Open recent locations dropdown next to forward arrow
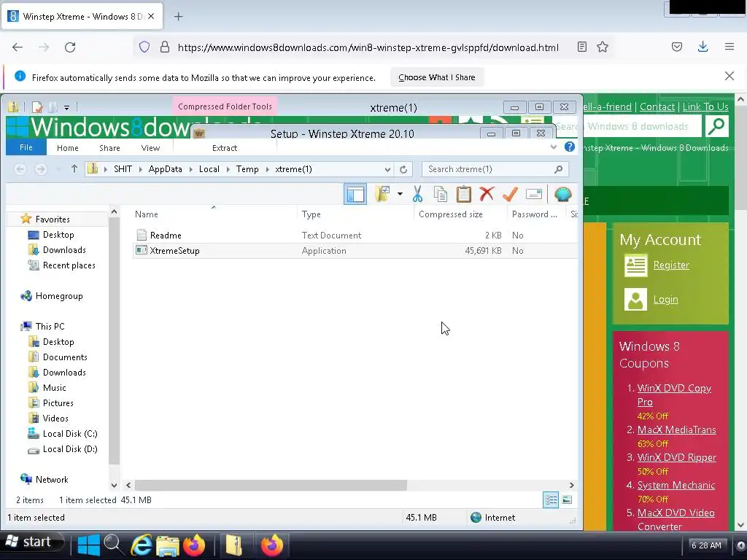Screen dimensions: 747x560 pyautogui.click(x=58, y=169)
